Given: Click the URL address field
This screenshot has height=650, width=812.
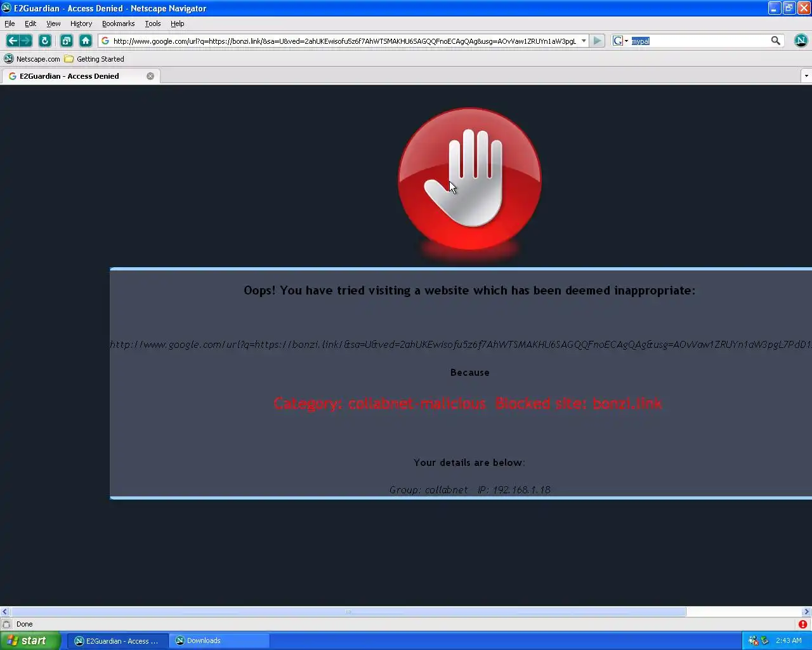Looking at the screenshot, I should [x=344, y=41].
